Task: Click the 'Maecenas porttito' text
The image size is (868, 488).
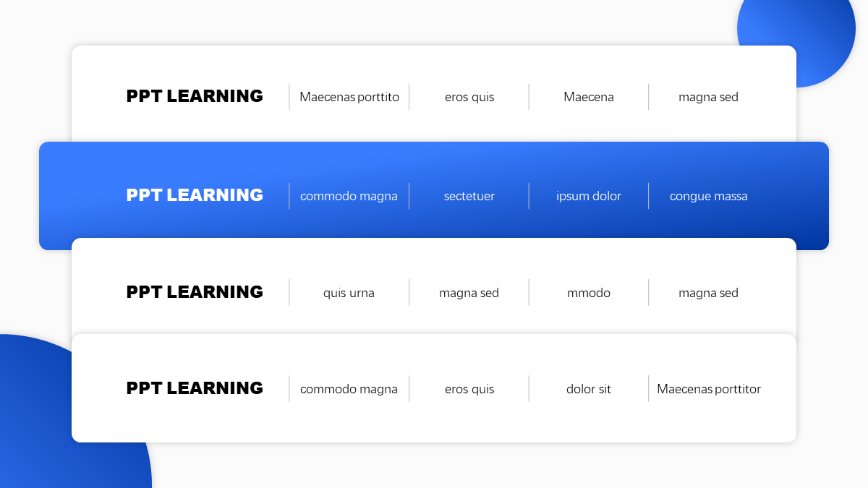Action: (x=349, y=97)
